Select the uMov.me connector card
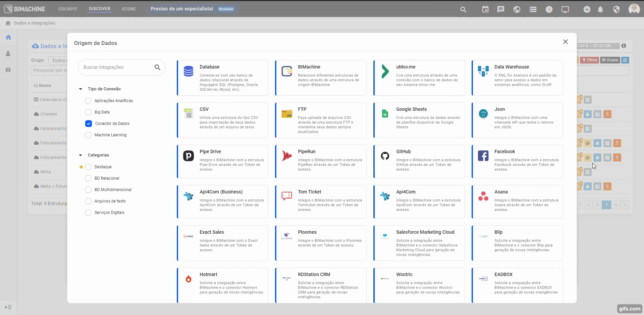Image resolution: width=644 pixels, height=315 pixels. point(419,78)
